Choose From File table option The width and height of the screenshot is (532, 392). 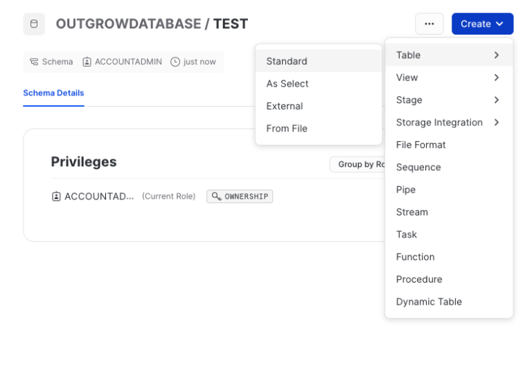(x=287, y=129)
